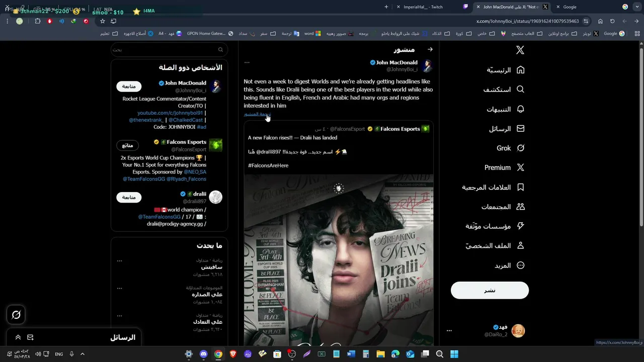Open youtube.com/c/johnnyboi91 link
Viewport: 644px width, 362px height.
click(170, 113)
